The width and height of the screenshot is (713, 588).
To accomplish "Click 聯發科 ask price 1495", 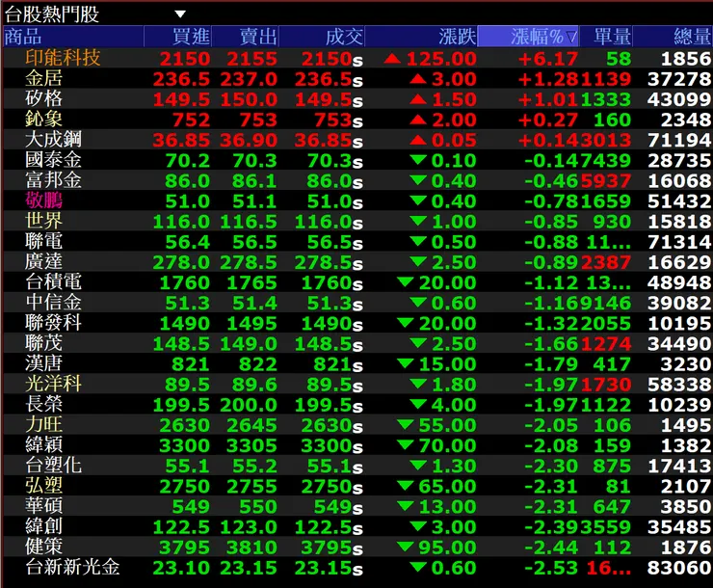I will 251,323.
